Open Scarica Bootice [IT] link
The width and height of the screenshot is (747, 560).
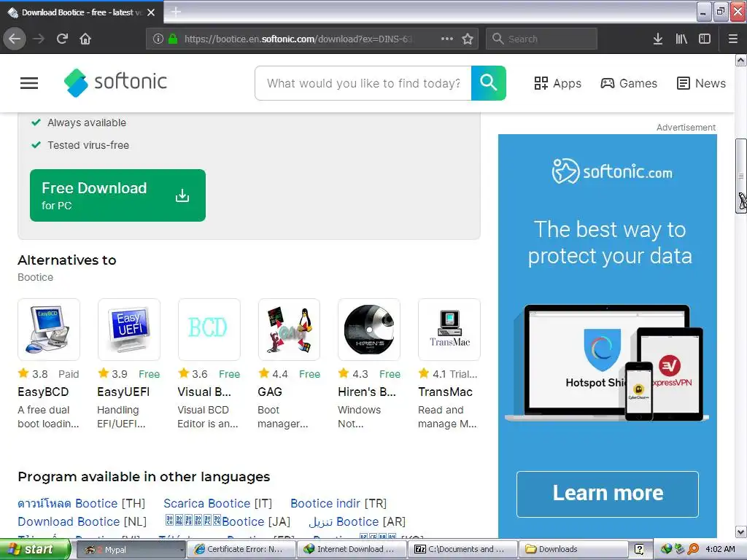click(217, 503)
